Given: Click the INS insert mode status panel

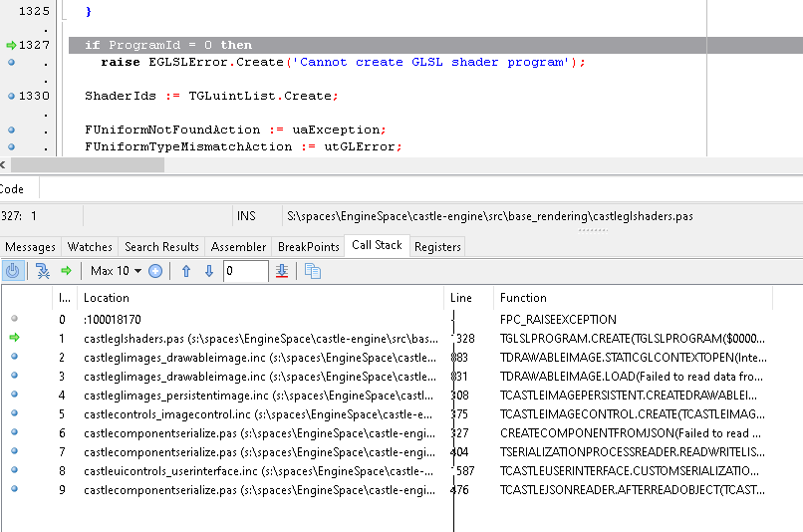Looking at the screenshot, I should pyautogui.click(x=246, y=216).
